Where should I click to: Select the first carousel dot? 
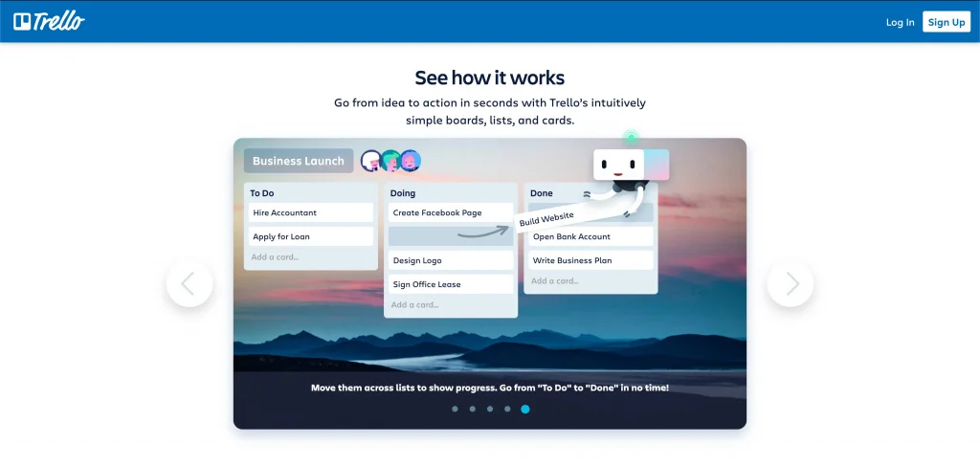click(455, 409)
